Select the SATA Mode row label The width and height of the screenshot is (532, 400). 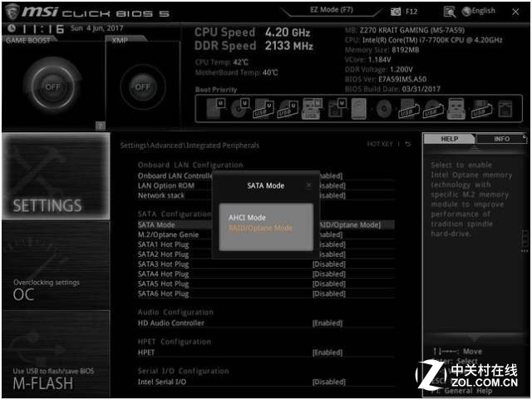click(x=156, y=225)
